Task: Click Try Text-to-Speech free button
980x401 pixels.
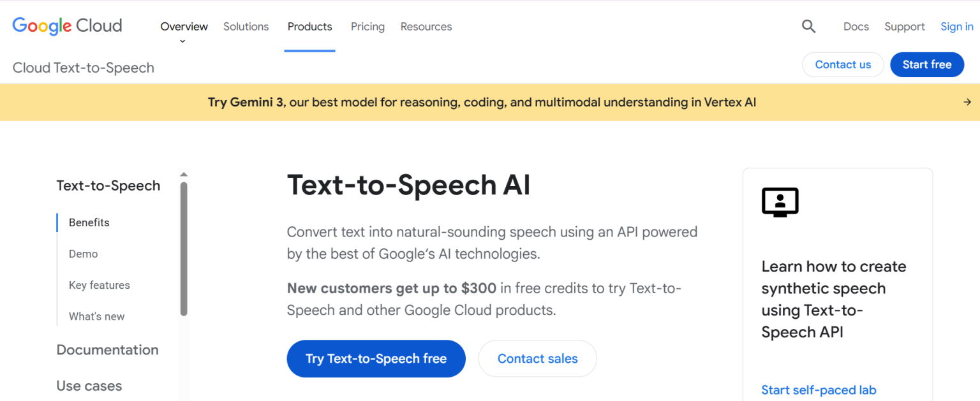Action: [376, 358]
